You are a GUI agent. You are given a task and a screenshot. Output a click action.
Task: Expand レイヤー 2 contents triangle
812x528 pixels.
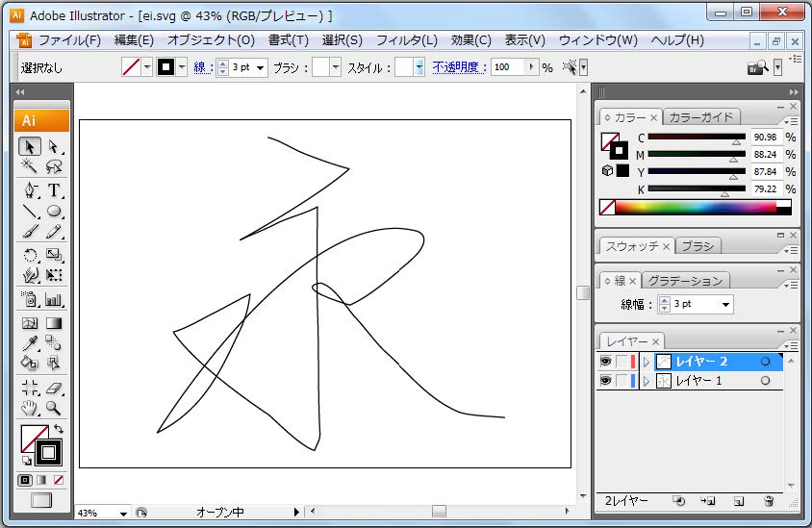[x=647, y=362]
